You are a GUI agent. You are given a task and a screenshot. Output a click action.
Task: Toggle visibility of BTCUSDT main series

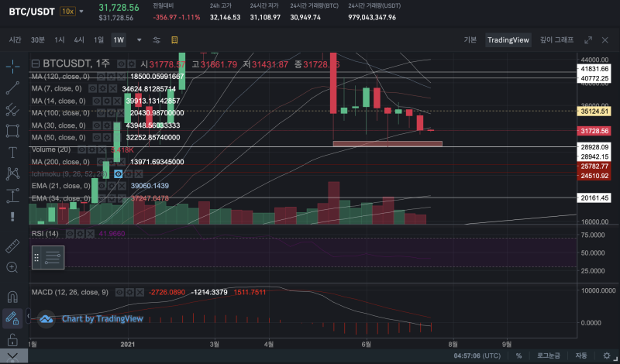click(122, 64)
